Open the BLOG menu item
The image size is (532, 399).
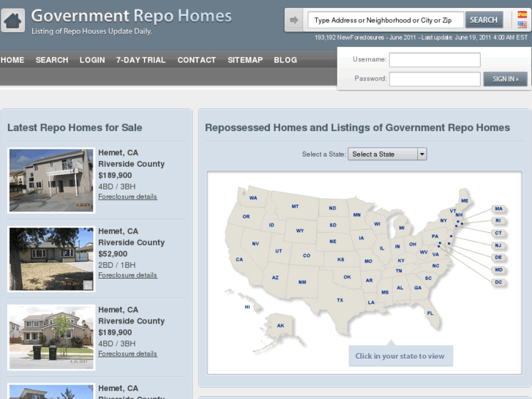(x=285, y=60)
